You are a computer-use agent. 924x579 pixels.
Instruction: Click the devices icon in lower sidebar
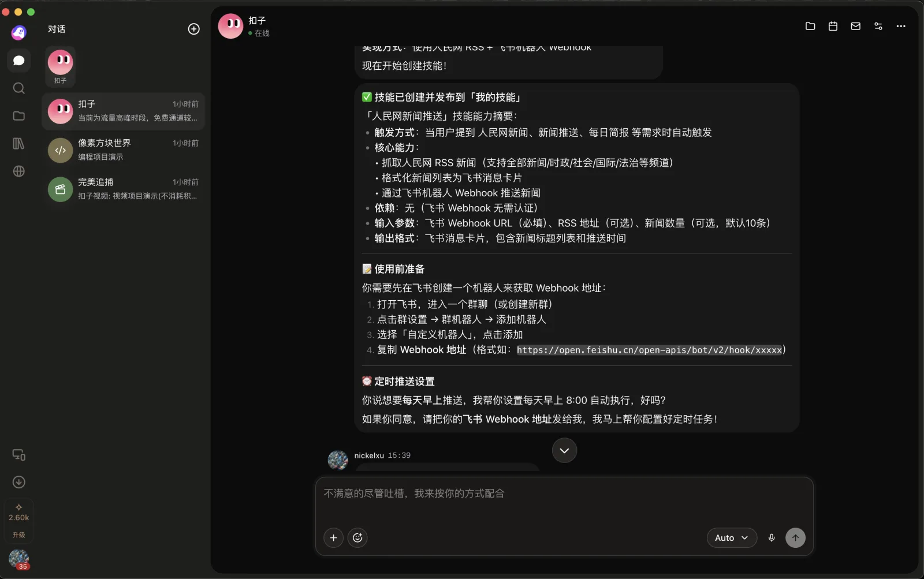pyautogui.click(x=18, y=455)
